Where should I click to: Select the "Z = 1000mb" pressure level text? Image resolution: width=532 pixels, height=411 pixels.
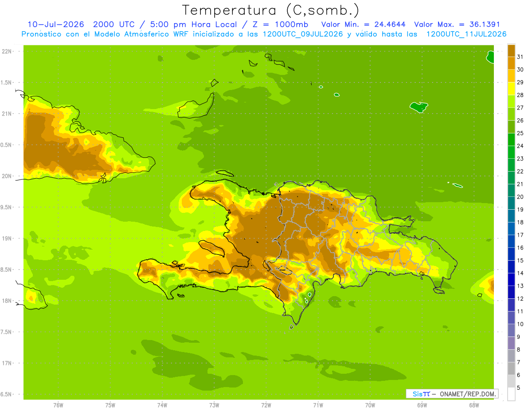click(278, 24)
